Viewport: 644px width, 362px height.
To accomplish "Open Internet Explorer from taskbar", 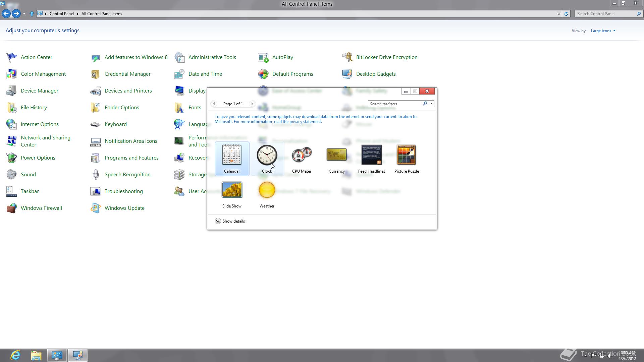I will [15, 355].
